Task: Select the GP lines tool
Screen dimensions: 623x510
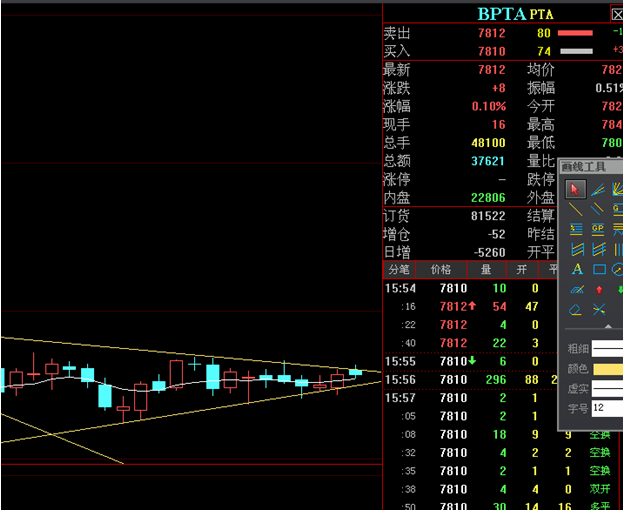Action: tap(598, 229)
